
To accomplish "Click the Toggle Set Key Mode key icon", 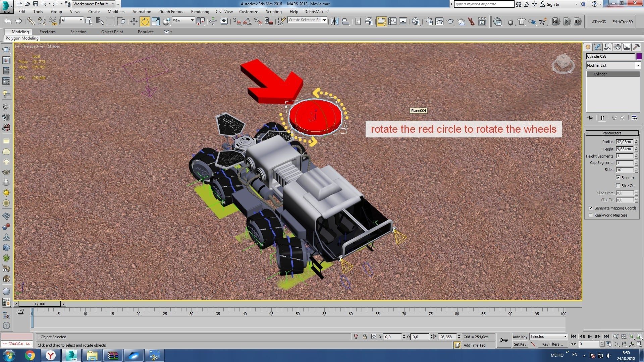I will click(x=503, y=340).
